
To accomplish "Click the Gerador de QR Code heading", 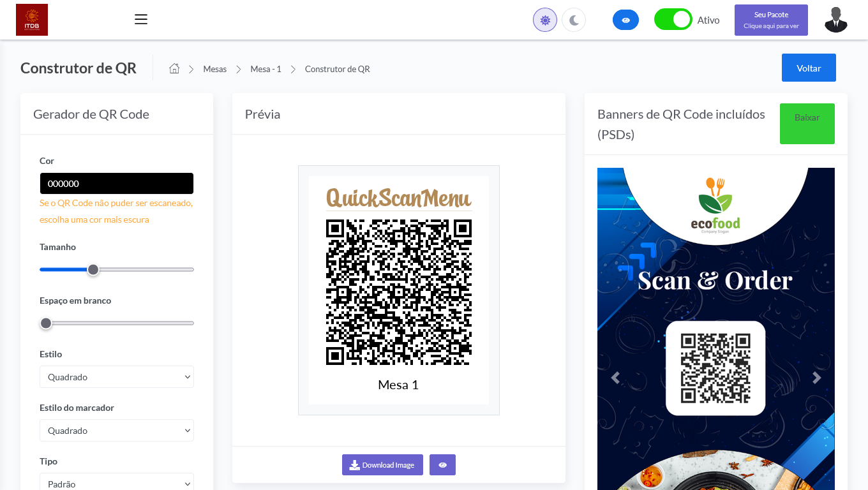I will [x=91, y=114].
